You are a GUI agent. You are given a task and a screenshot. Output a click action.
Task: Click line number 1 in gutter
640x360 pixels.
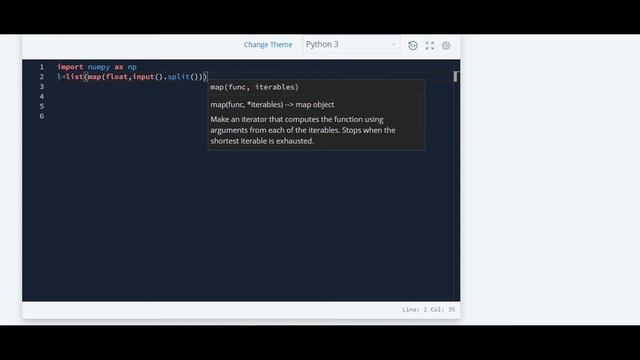click(x=42, y=67)
